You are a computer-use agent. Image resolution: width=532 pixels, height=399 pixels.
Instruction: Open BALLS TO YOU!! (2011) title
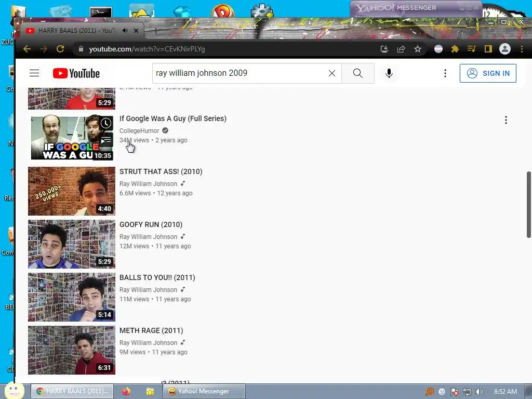point(157,277)
